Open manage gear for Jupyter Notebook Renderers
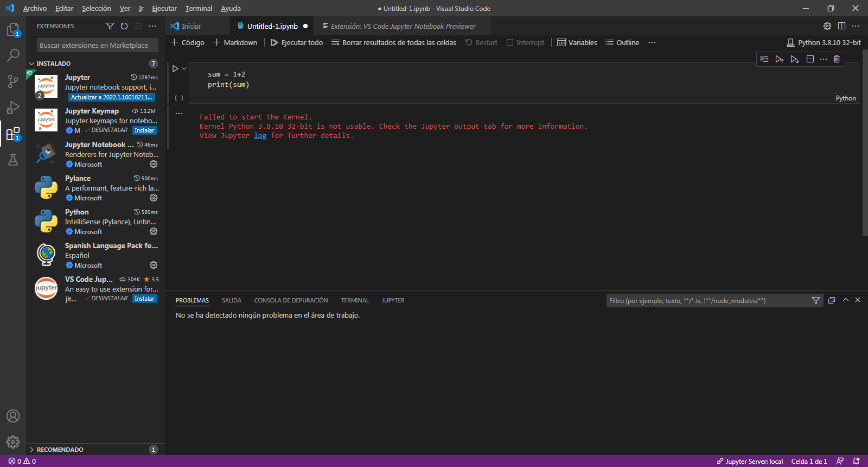 point(154,164)
